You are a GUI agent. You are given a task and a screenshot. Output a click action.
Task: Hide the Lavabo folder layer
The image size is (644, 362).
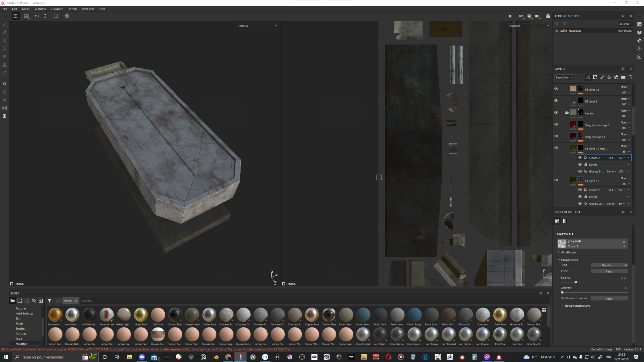click(x=556, y=113)
